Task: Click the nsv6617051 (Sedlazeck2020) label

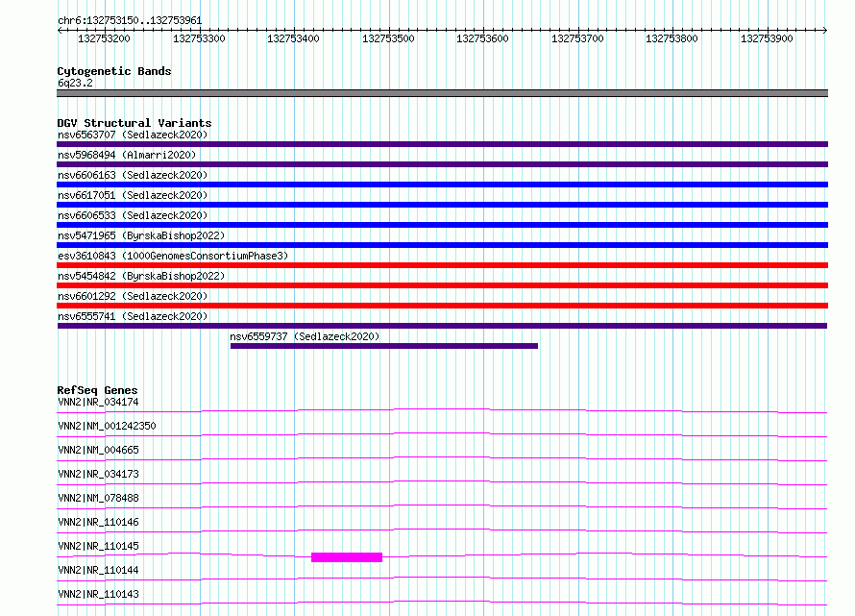Action: click(133, 195)
